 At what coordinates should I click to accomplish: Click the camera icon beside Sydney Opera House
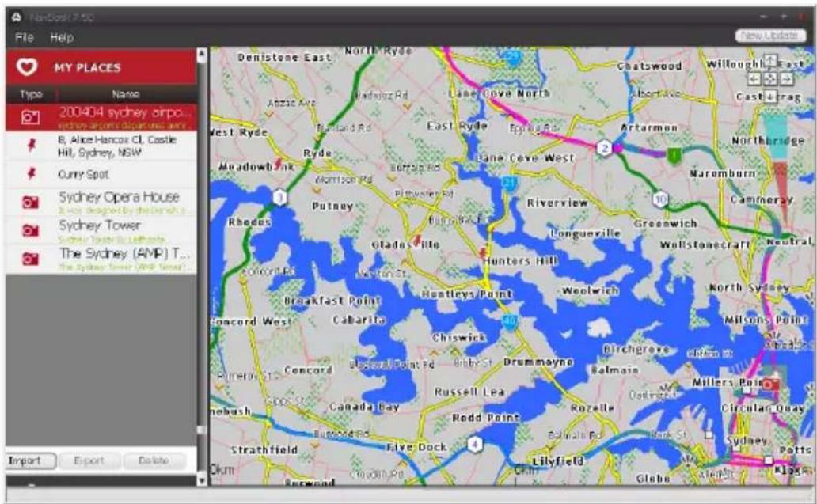(30, 202)
